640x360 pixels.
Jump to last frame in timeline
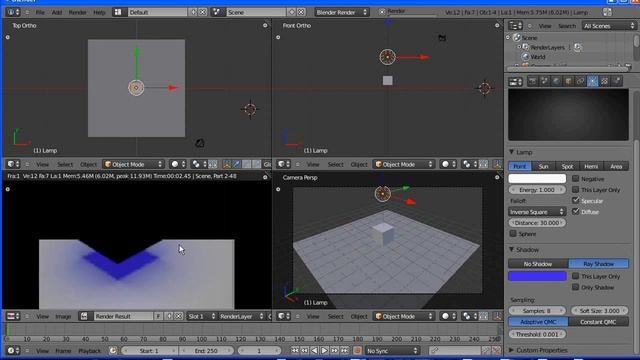click(x=345, y=351)
